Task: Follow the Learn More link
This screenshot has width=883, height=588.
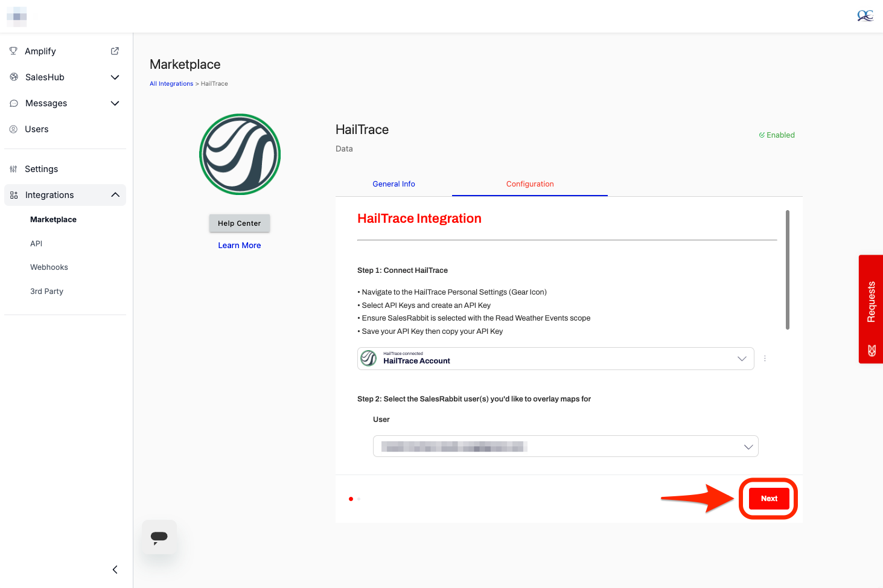Action: tap(240, 246)
